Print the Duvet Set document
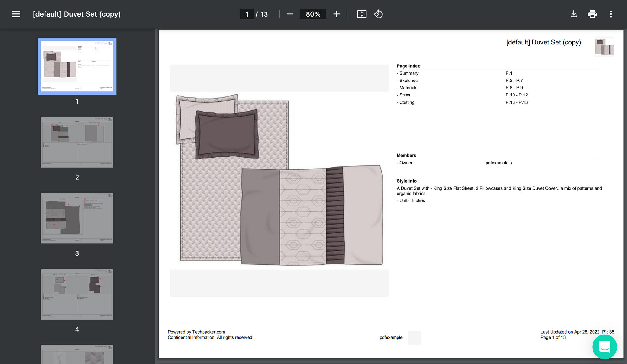 click(592, 14)
